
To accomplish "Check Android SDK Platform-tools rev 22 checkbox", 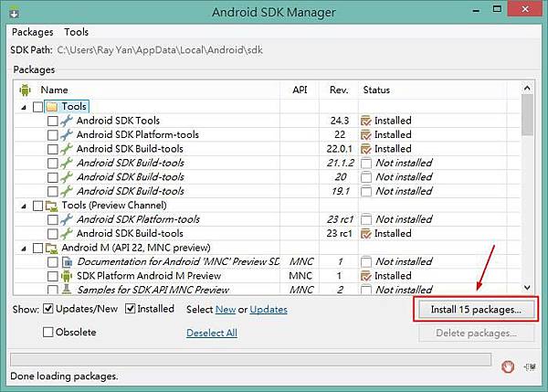I will [x=53, y=135].
